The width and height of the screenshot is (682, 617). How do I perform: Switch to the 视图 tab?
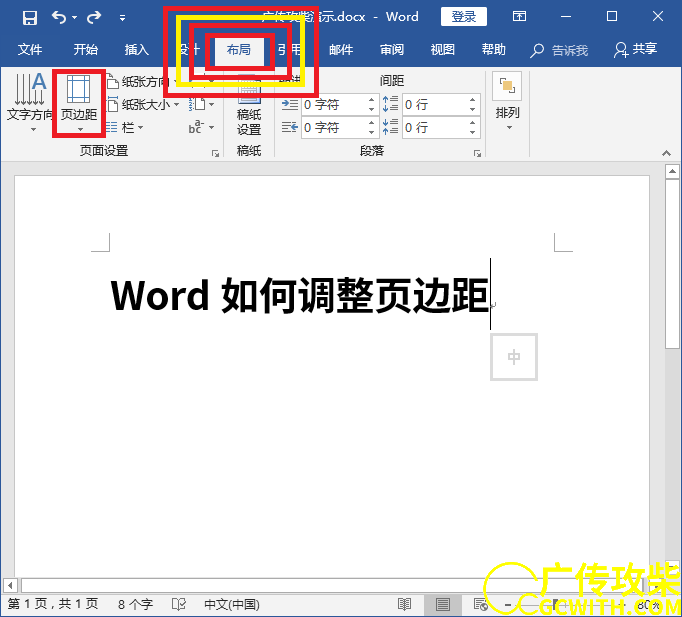[443, 50]
